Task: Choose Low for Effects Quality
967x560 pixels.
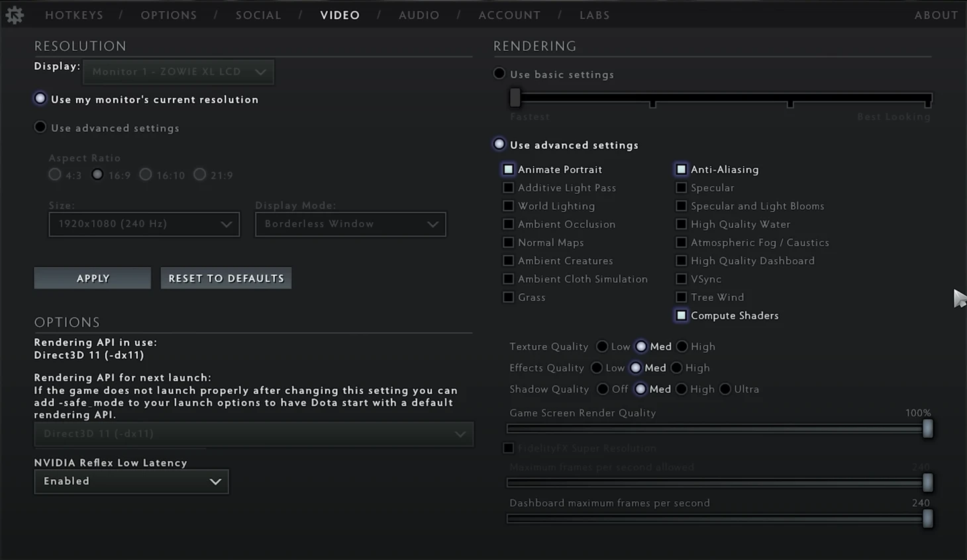Action: point(597,368)
